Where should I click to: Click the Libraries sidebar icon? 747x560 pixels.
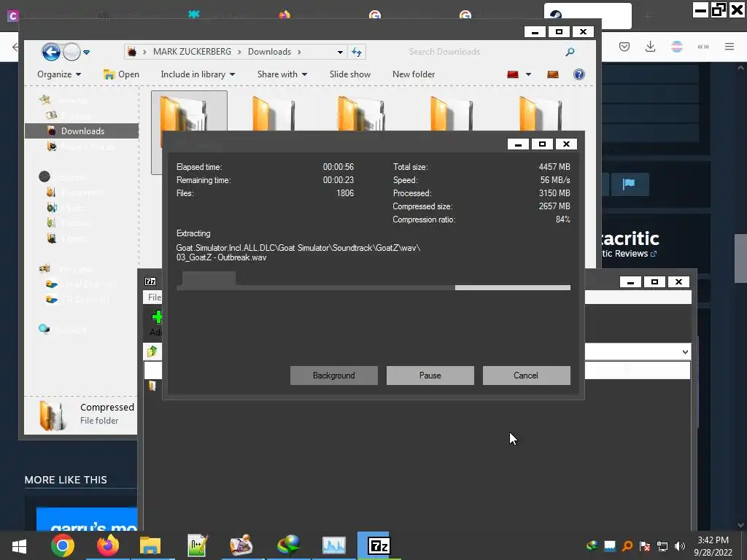click(x=44, y=176)
